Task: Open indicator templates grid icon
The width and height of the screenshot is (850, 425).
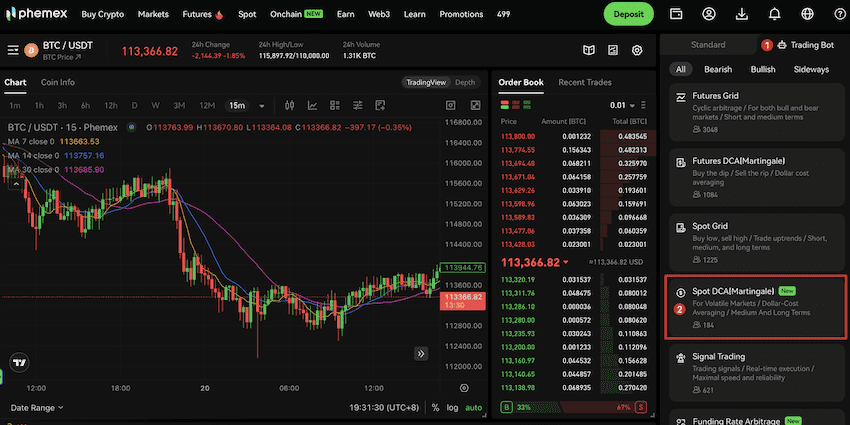Action: pyautogui.click(x=335, y=105)
